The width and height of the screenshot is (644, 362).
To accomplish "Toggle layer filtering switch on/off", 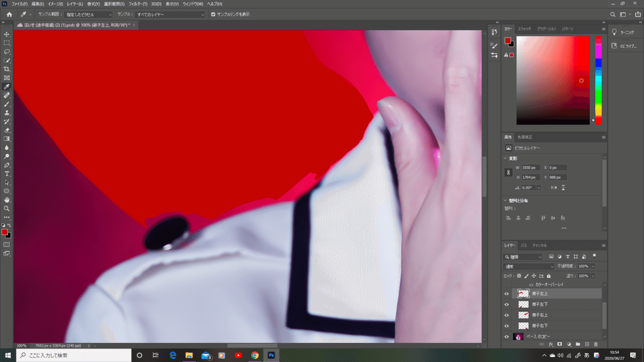I will [595, 256].
